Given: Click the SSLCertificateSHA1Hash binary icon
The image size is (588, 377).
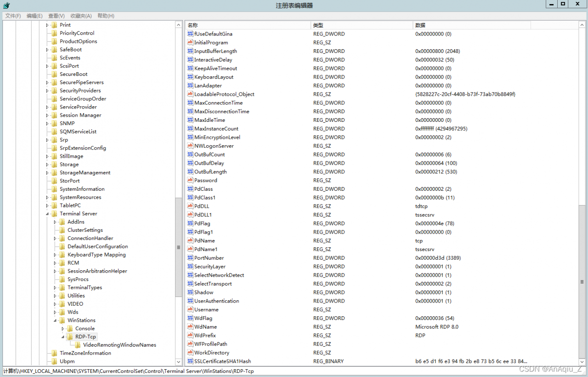Looking at the screenshot, I should [190, 361].
